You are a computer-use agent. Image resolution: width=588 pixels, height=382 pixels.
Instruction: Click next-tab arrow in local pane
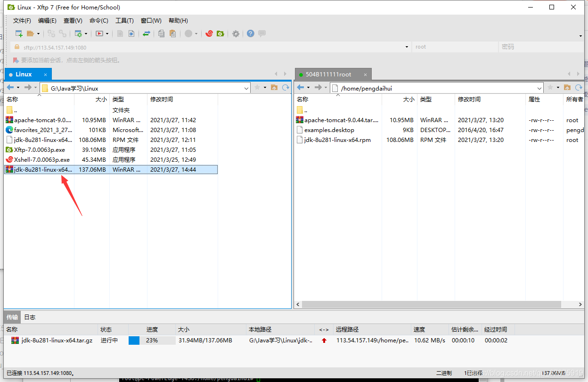tap(285, 74)
